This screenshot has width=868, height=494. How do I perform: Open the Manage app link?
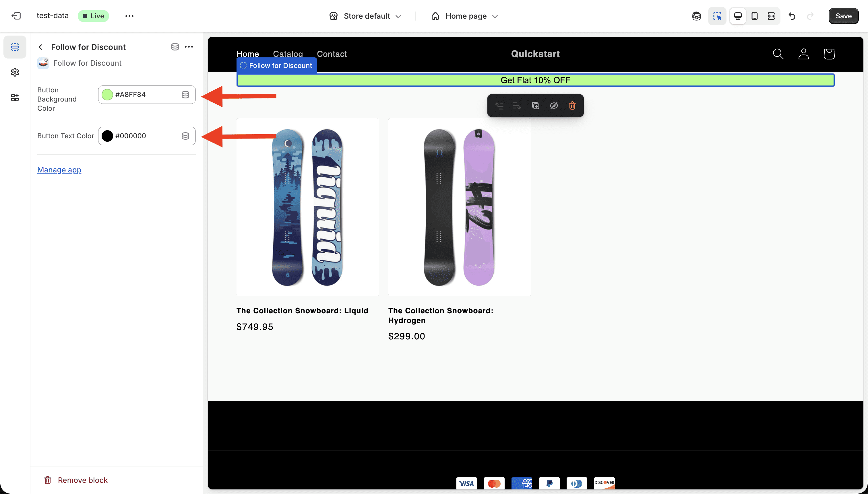click(x=59, y=170)
